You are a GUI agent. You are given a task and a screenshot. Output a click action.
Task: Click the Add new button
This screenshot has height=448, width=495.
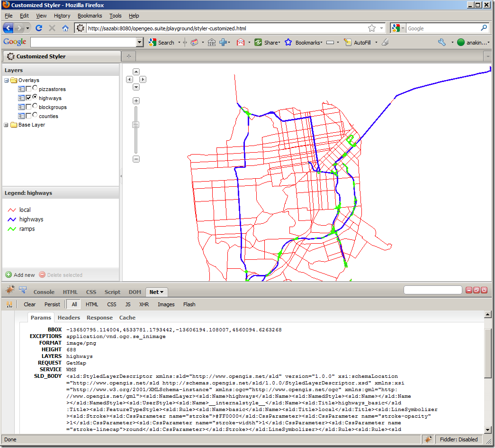(20, 275)
